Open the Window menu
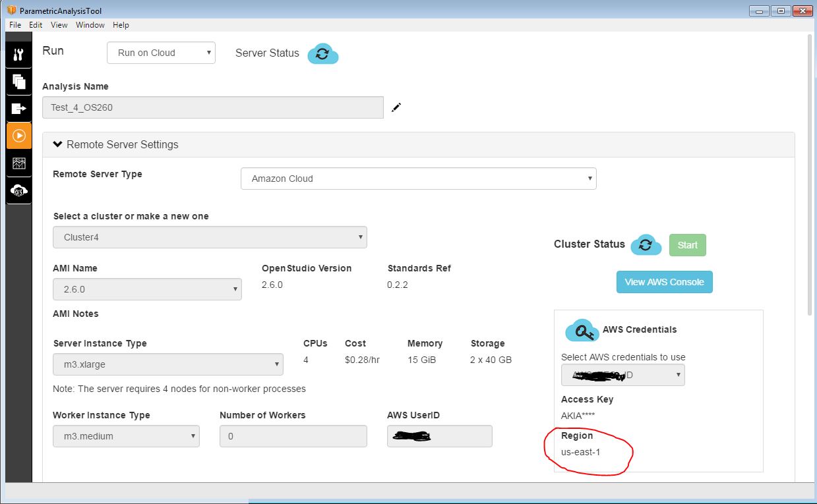 90,25
